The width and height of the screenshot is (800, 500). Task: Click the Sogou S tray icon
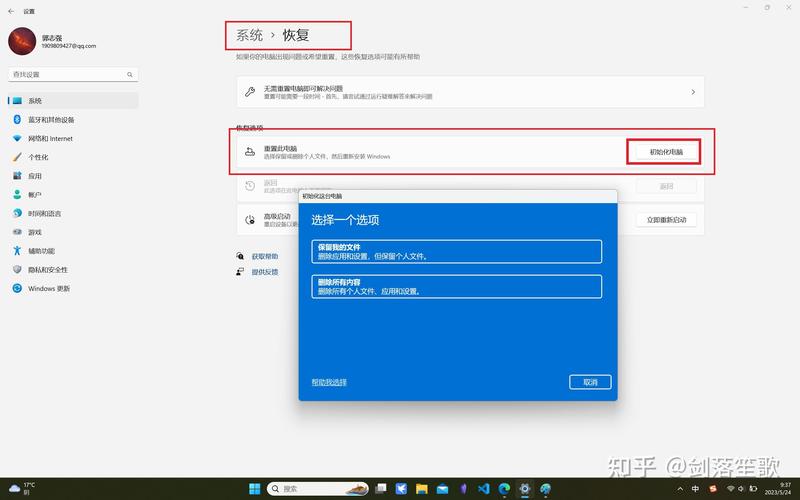point(713,489)
